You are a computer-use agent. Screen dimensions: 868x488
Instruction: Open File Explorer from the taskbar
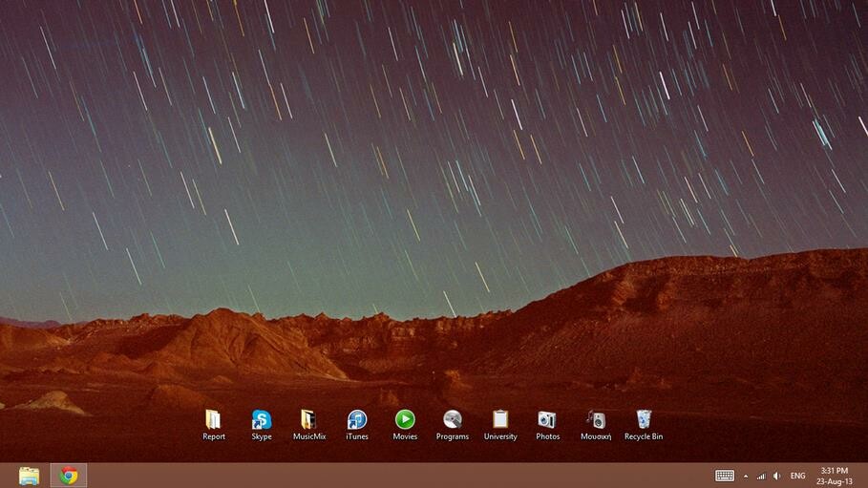point(29,476)
